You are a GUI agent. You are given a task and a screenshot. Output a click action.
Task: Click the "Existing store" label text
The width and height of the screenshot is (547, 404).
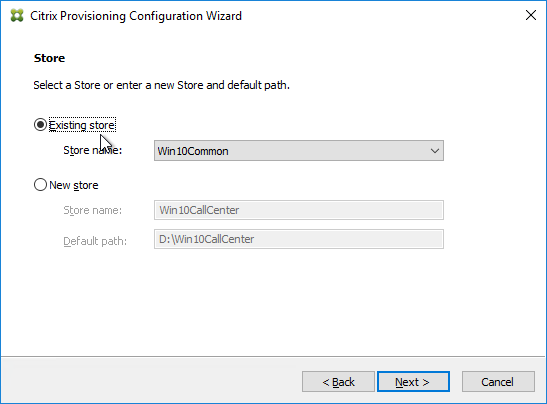point(82,125)
